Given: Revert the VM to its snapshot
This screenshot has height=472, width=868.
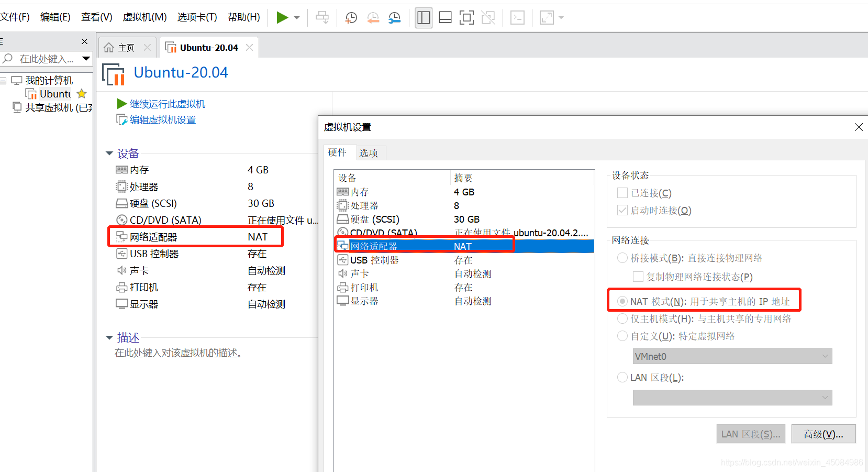Looking at the screenshot, I should pos(373,17).
